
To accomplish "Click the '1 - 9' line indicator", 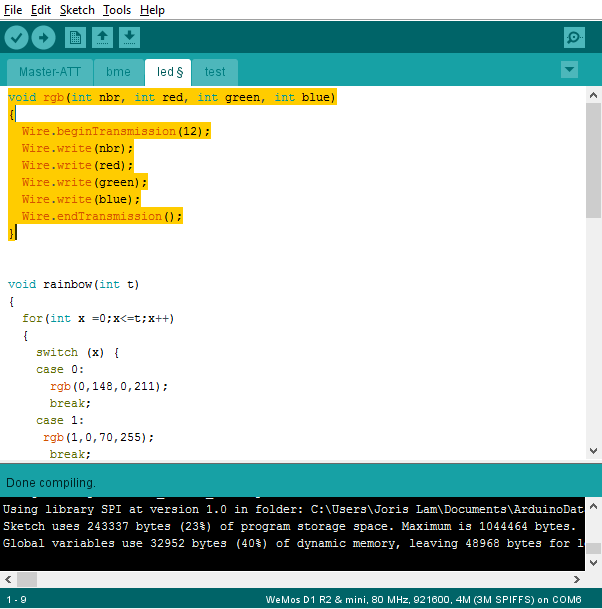I will pyautogui.click(x=16, y=600).
